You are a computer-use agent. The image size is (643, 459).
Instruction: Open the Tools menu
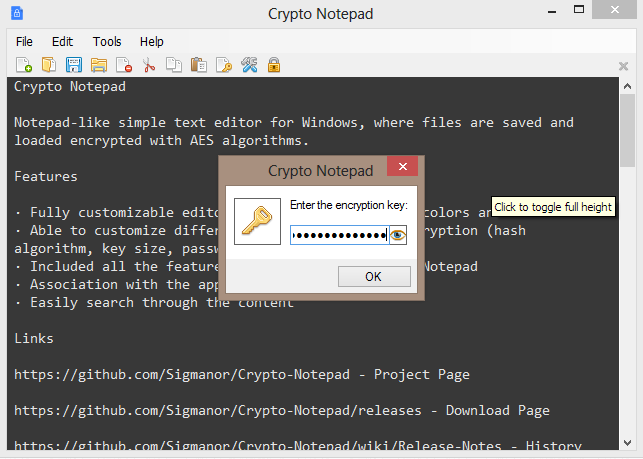tap(107, 41)
